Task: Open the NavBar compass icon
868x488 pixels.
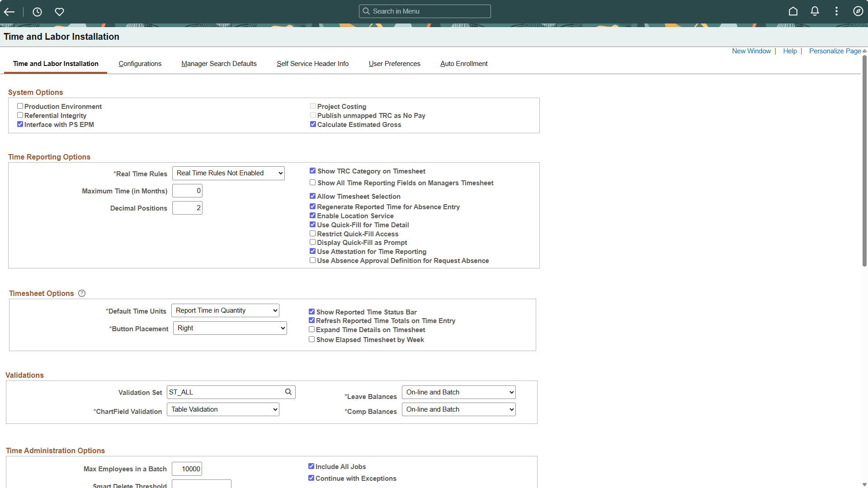Action: (x=858, y=11)
